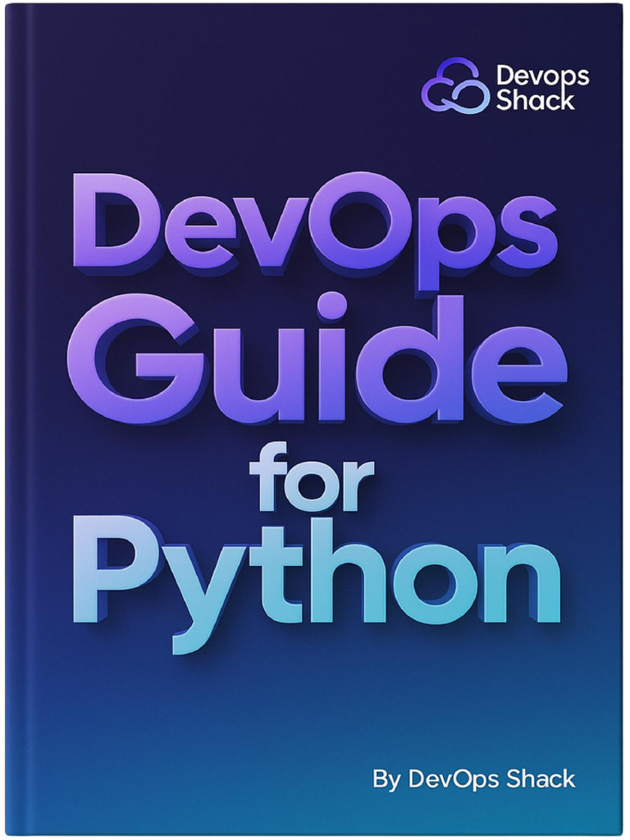The width and height of the screenshot is (630, 840).
Task: Select the "Python" title word
Action: 316,583
